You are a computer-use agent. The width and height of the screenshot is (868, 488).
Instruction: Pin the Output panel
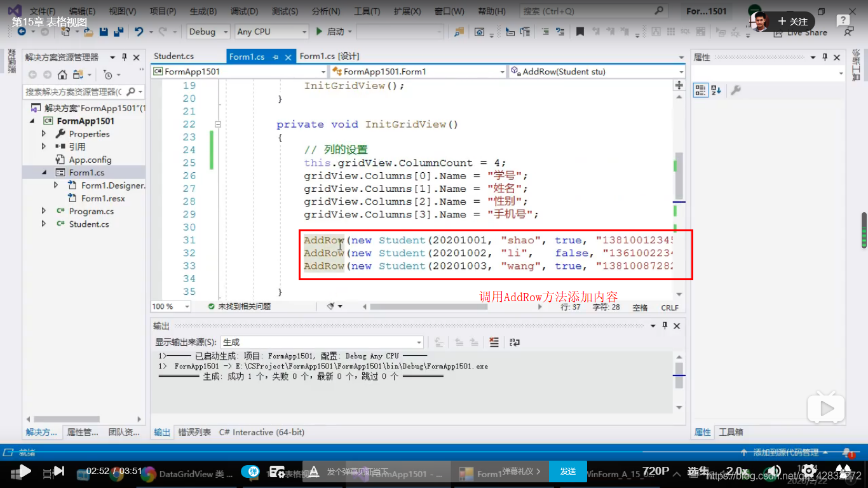tap(665, 325)
